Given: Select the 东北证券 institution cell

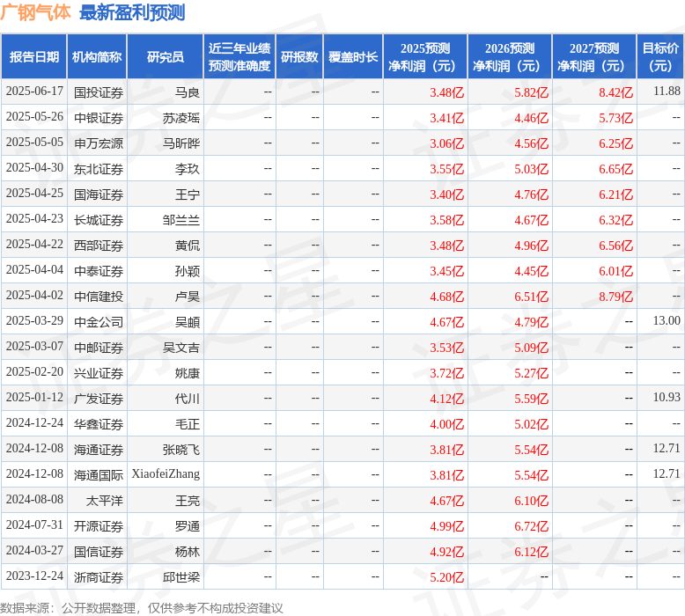Looking at the screenshot, I should point(99,169).
